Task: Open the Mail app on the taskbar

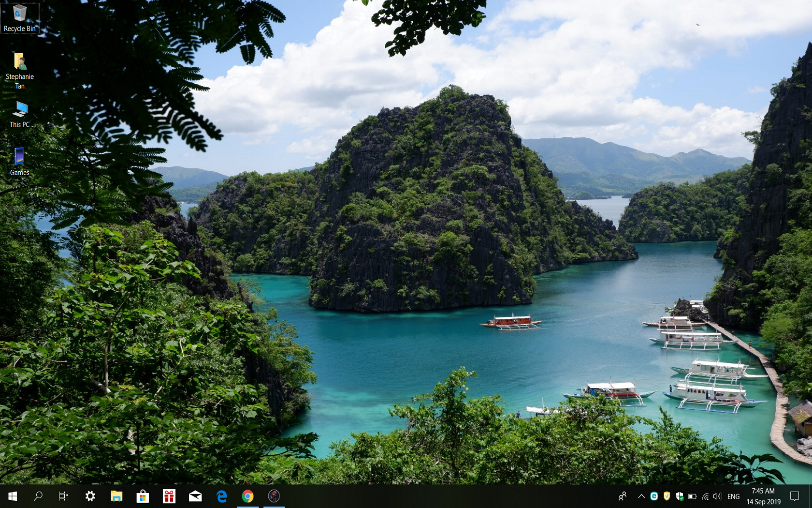Action: tap(195, 496)
